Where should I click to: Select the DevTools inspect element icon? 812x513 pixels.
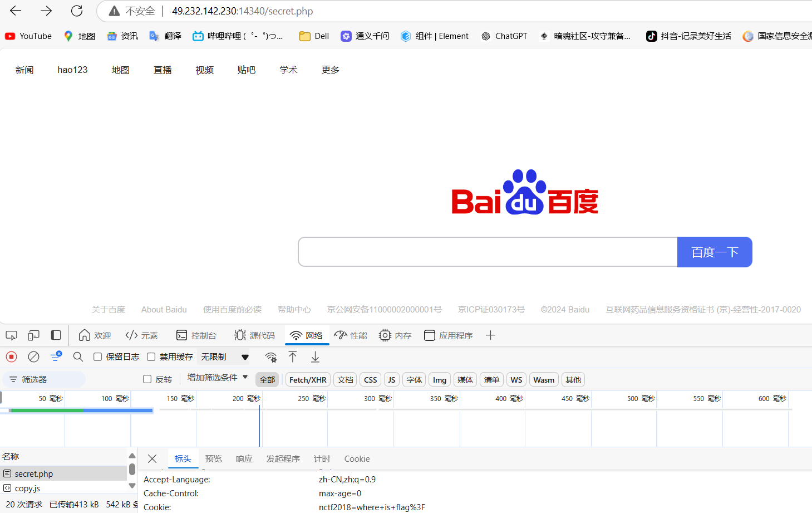point(11,335)
